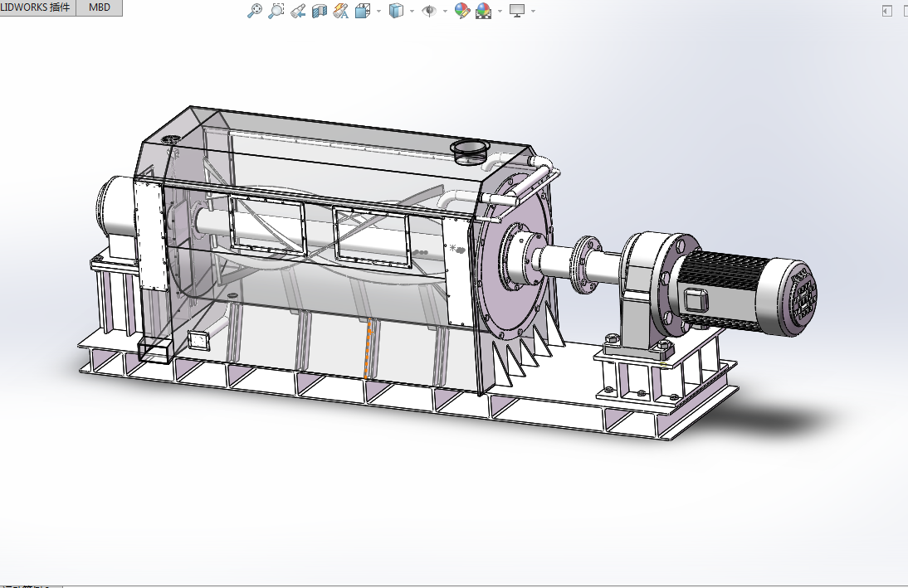Click the Apply Scene icon

483,12
